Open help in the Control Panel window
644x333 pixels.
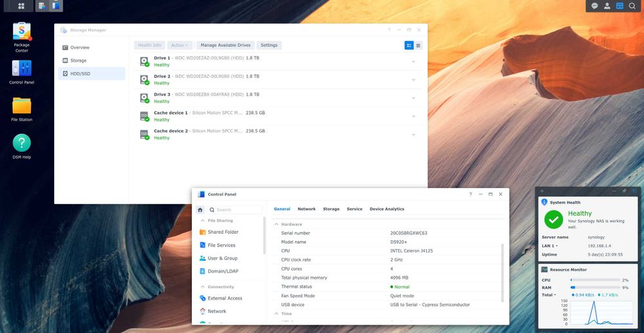[x=471, y=195]
